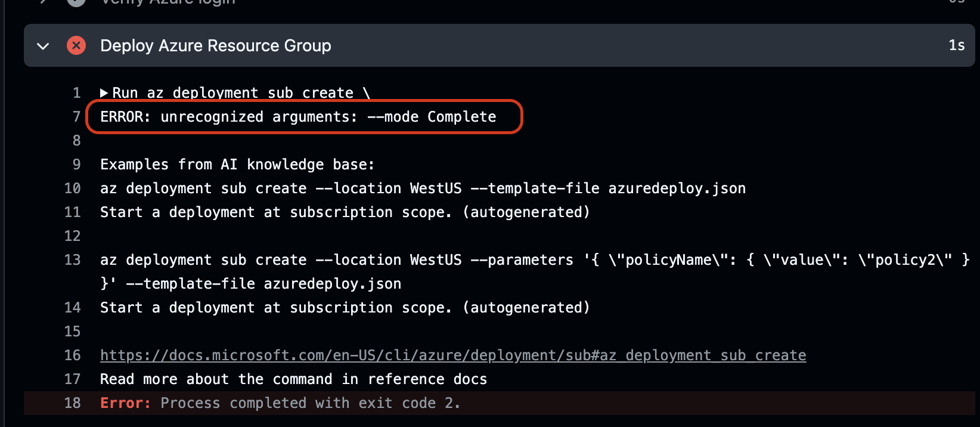
Task: Open the docs.microsoft.com deployment reference link
Action: click(x=452, y=355)
